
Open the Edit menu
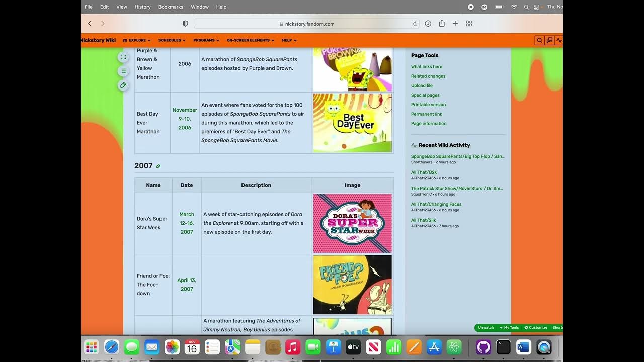[104, 7]
